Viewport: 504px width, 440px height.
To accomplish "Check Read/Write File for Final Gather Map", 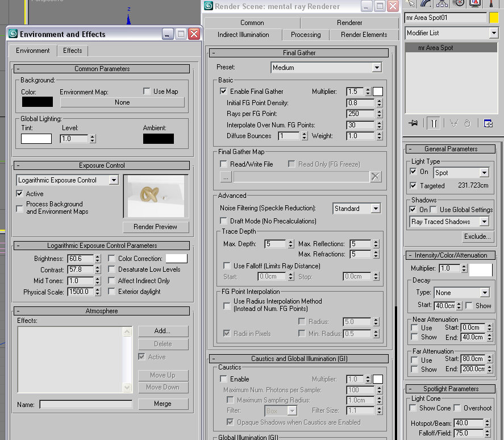I will (223, 164).
